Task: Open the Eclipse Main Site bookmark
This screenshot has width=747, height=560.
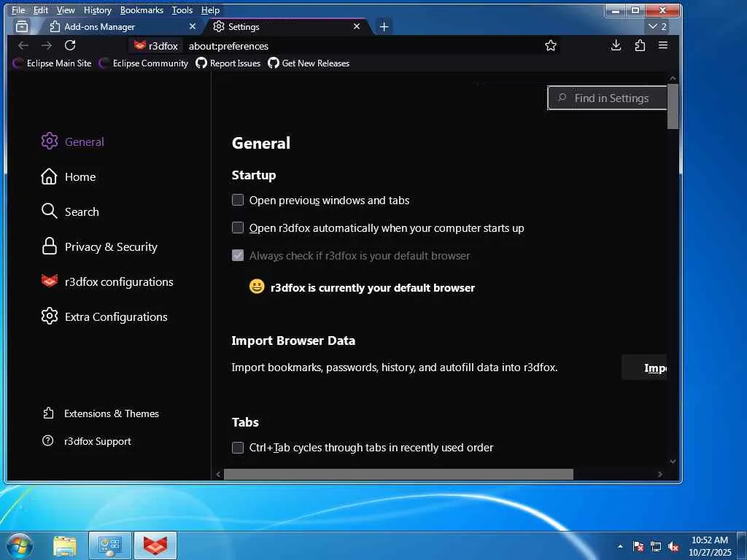Action: click(x=53, y=63)
